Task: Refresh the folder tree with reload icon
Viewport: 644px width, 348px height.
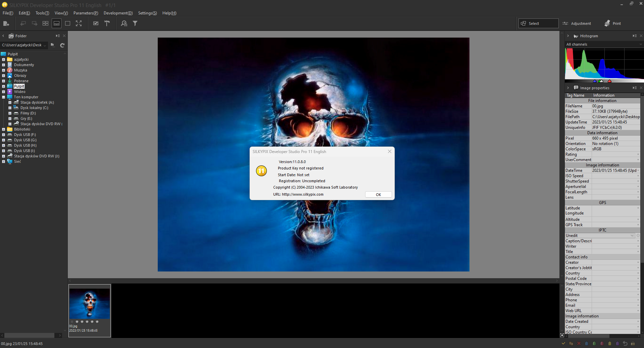Action: [62, 45]
